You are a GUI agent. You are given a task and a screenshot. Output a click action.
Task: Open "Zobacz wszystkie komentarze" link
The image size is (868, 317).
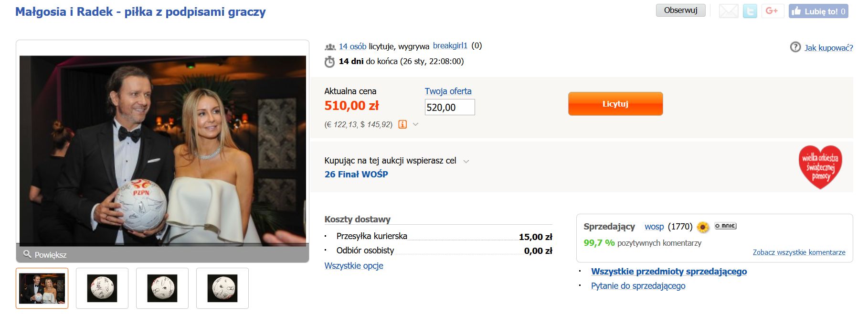[x=799, y=252]
